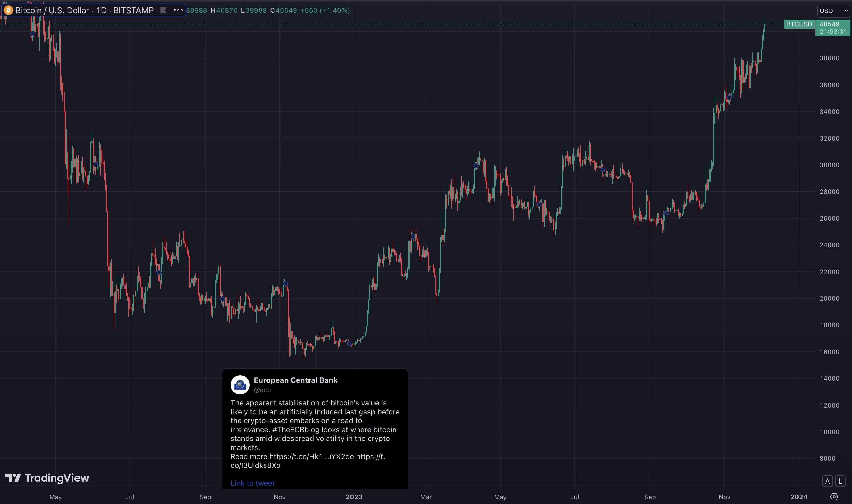
Task: Click the flag icon beside BITSTAMP
Action: point(163,10)
